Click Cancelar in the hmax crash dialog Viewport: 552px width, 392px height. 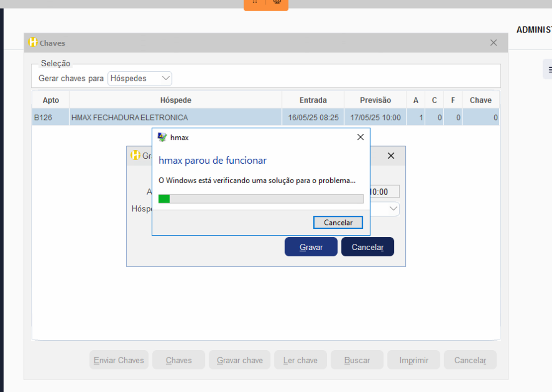(338, 222)
